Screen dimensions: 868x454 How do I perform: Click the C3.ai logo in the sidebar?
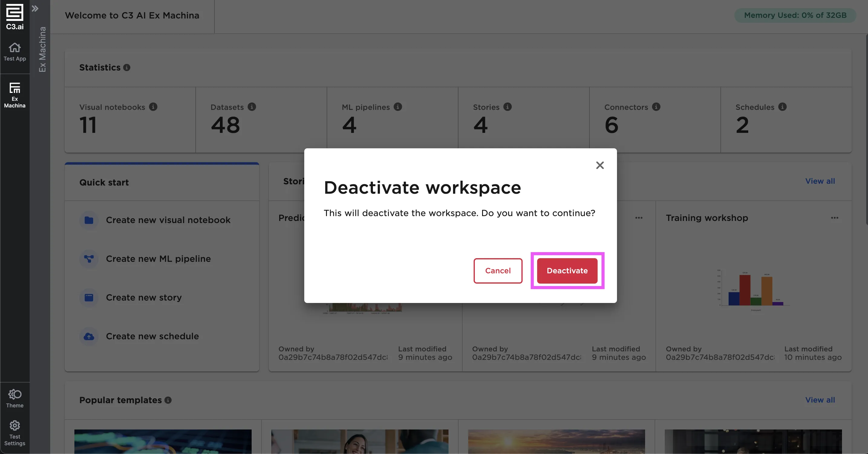coord(14,16)
